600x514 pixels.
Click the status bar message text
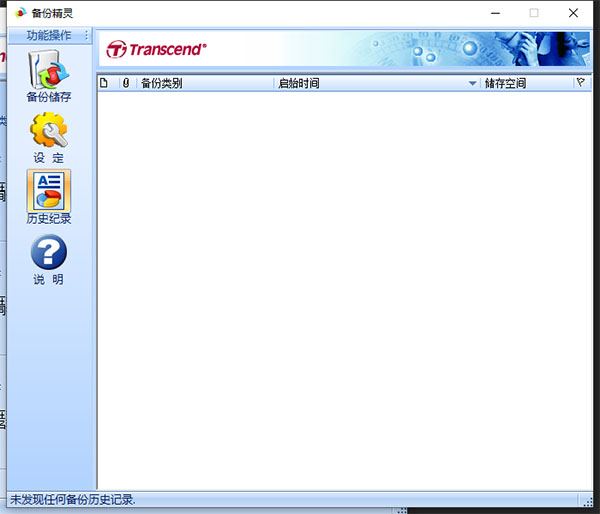[72, 499]
